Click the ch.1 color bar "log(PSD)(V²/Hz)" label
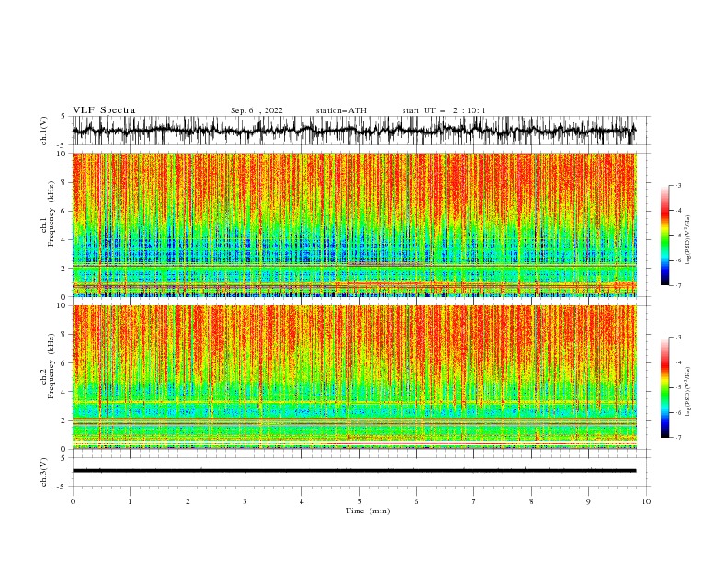Image resolution: width=728 pixels, height=563 pixels. [688, 240]
